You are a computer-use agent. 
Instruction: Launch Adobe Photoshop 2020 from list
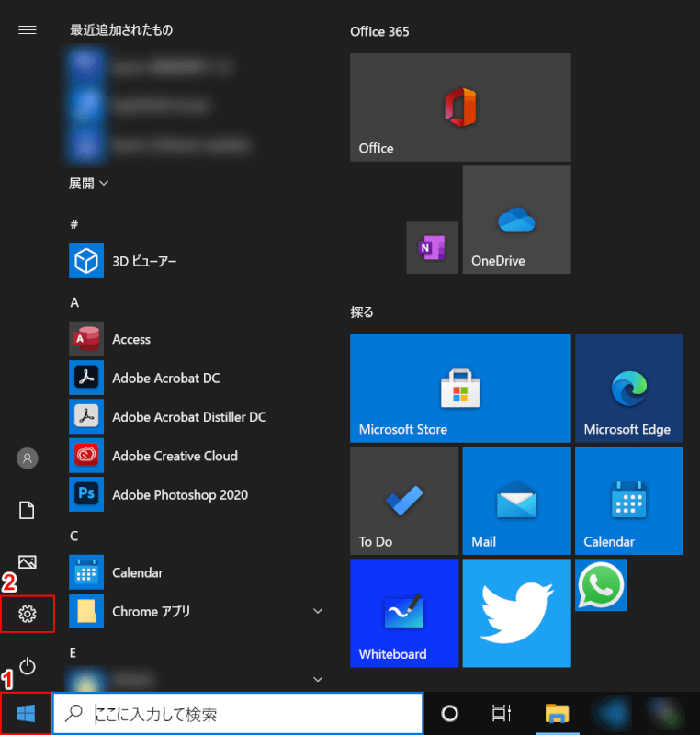point(179,494)
